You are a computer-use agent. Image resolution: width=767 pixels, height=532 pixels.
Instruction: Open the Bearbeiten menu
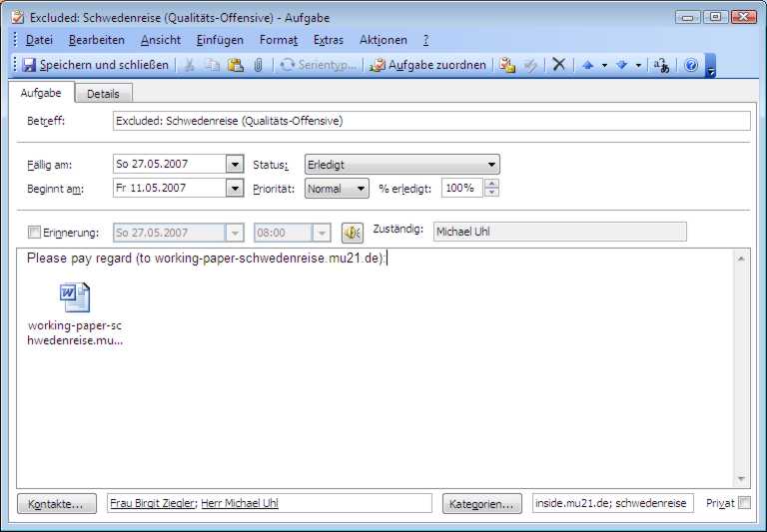(97, 40)
